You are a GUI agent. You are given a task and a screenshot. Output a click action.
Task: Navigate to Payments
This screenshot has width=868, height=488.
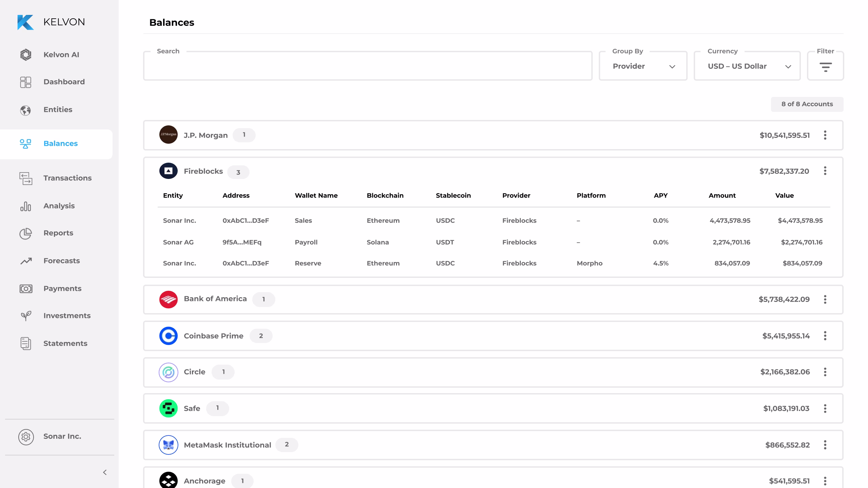coord(62,288)
